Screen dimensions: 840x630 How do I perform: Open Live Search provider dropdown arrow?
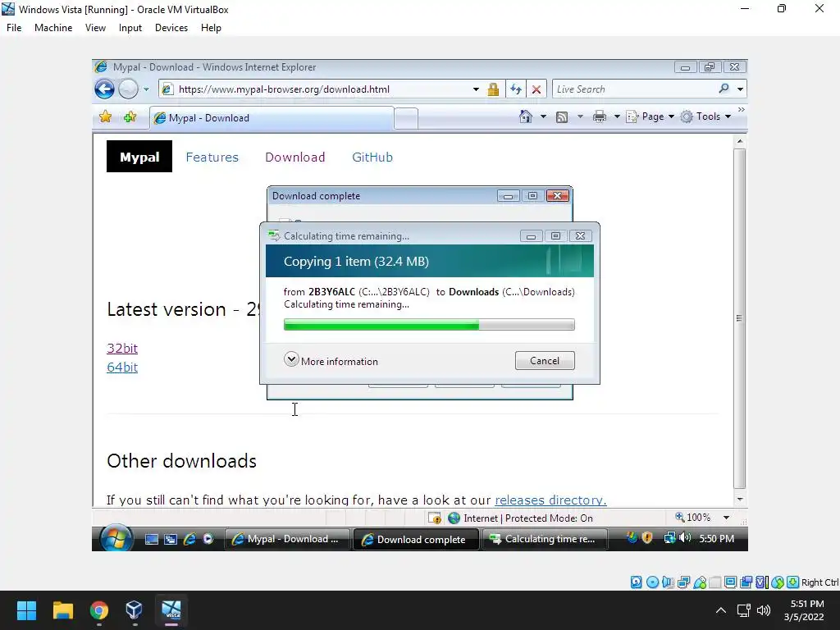pyautogui.click(x=741, y=89)
